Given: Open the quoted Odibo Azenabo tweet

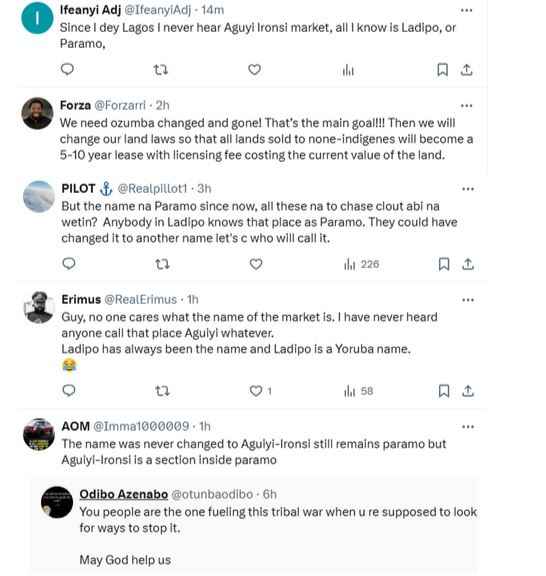Looking at the screenshot, I should click(256, 526).
